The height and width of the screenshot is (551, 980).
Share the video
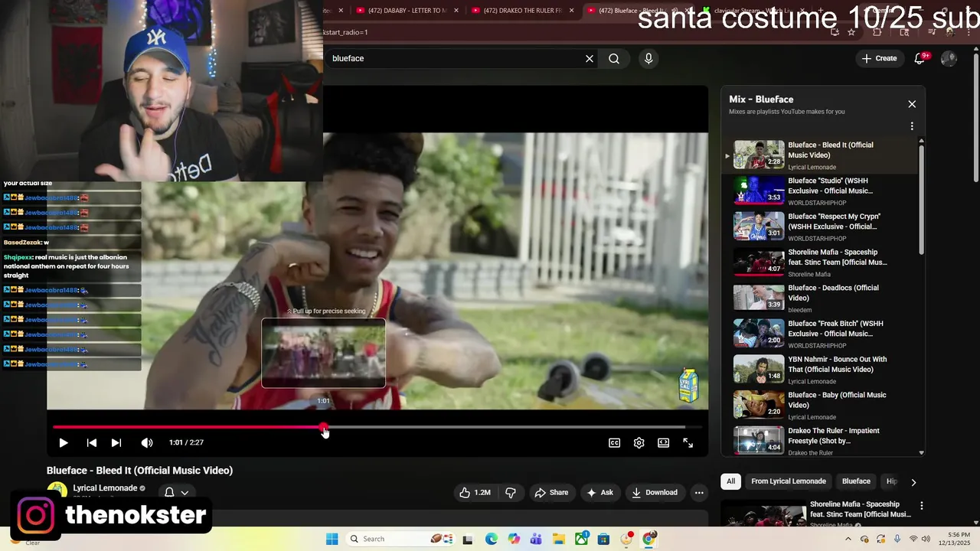click(x=551, y=493)
